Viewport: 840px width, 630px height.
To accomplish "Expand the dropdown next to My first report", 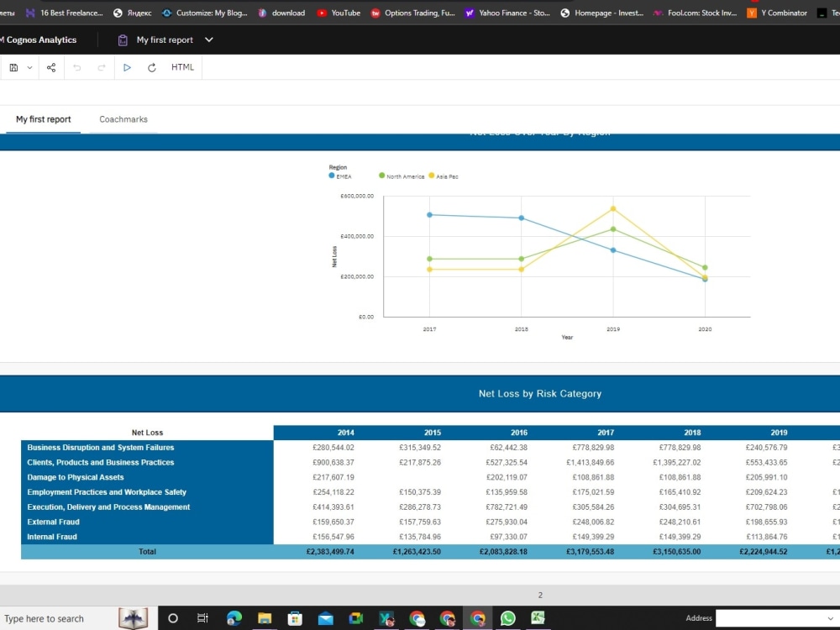I will pyautogui.click(x=208, y=39).
